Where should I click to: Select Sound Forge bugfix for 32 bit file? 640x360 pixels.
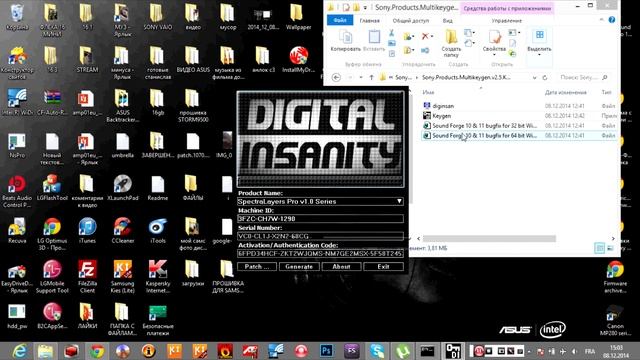tap(484, 125)
